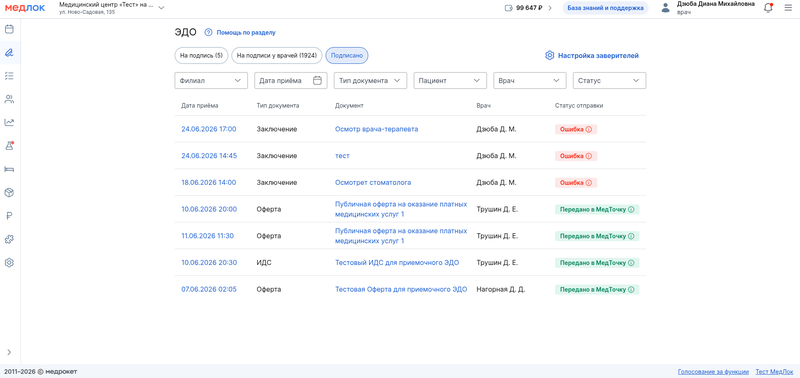Click the notification bell icon

tap(768, 8)
